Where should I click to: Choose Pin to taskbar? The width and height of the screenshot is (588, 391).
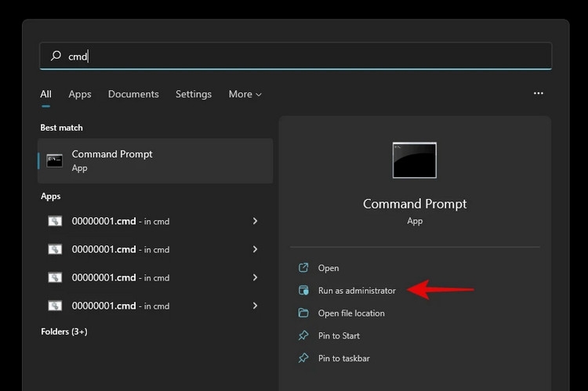pyautogui.click(x=344, y=358)
